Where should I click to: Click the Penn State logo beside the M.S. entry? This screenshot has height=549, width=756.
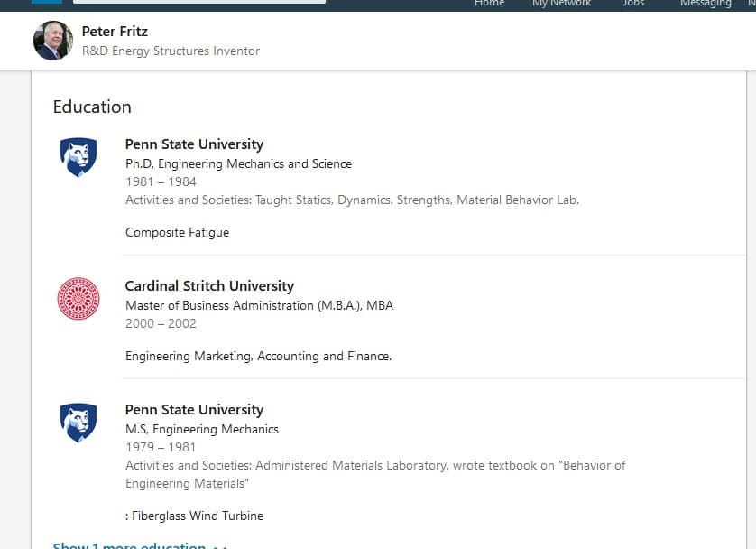pyautogui.click(x=78, y=423)
